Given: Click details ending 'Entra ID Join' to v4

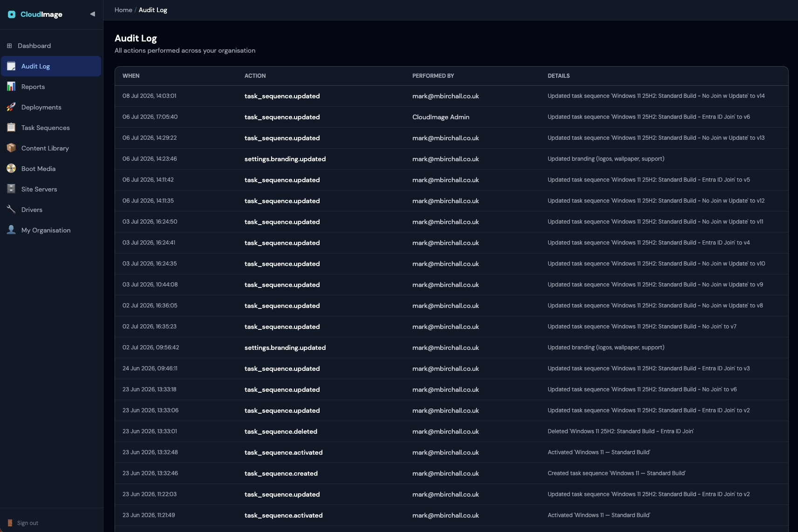Looking at the screenshot, I should coord(649,243).
